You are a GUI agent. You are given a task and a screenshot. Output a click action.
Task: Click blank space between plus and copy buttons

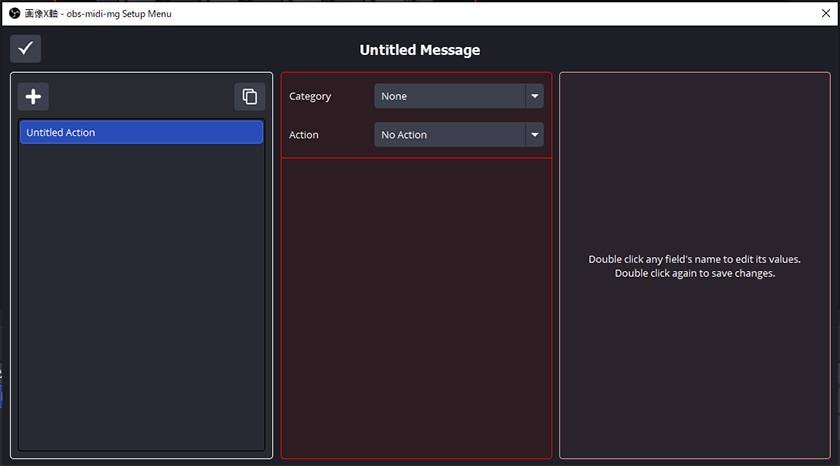[140, 96]
